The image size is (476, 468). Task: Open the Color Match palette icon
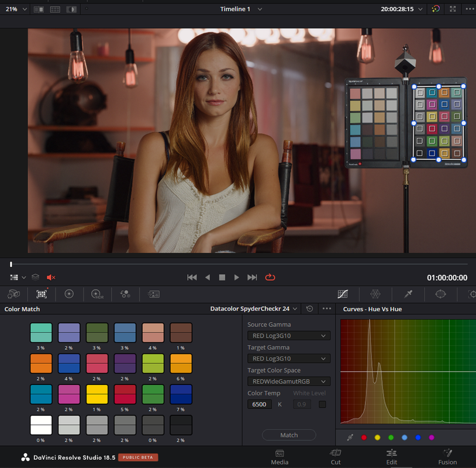[42, 294]
